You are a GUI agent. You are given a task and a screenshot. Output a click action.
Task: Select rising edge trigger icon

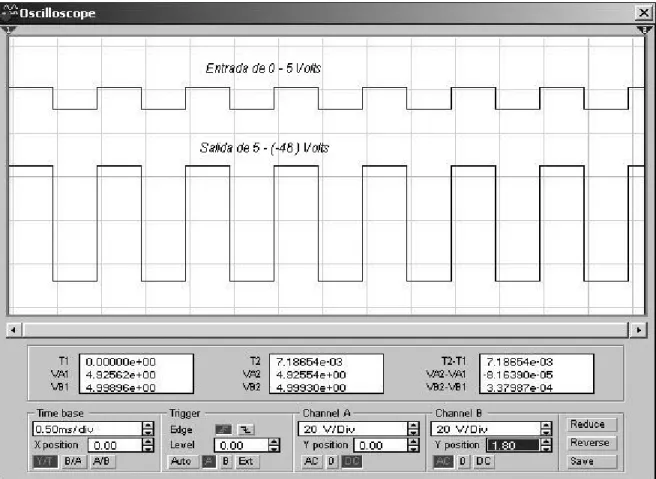point(223,429)
